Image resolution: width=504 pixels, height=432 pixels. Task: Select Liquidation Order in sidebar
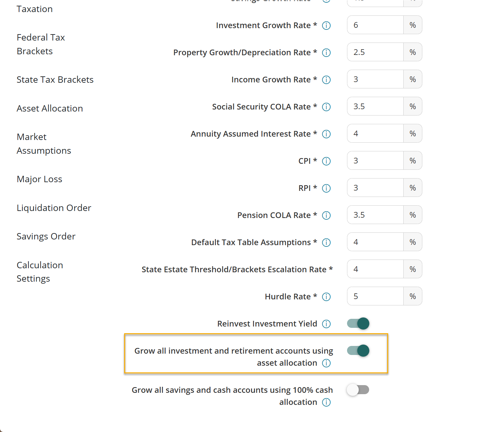pyautogui.click(x=54, y=208)
